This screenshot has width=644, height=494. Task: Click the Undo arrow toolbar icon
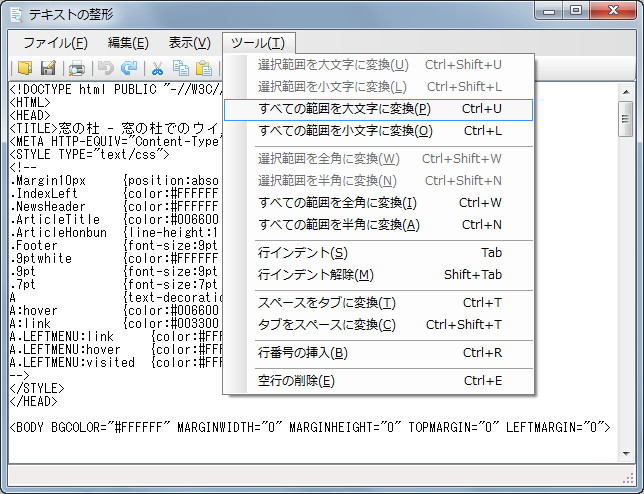106,68
